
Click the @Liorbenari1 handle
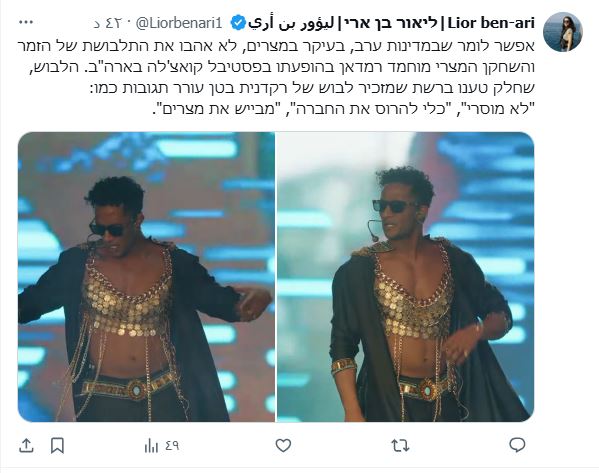(x=179, y=23)
